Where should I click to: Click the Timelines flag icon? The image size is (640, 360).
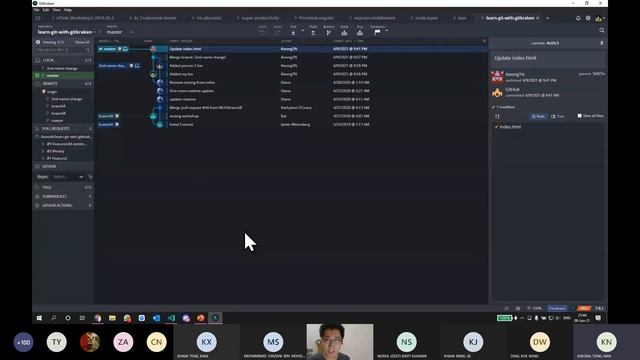point(378,32)
